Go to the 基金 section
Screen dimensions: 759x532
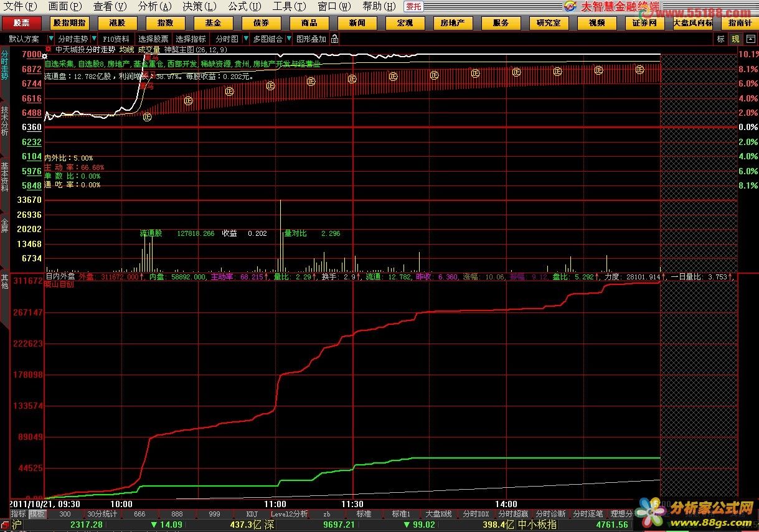click(213, 22)
